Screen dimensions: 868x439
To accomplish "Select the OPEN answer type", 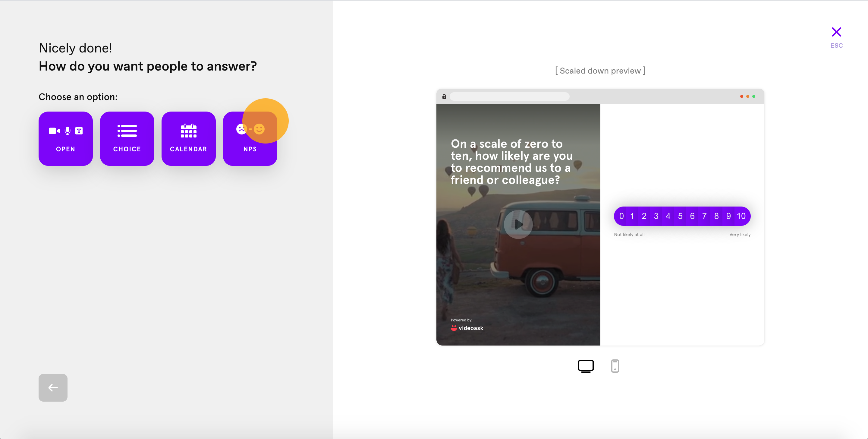I will pos(65,139).
